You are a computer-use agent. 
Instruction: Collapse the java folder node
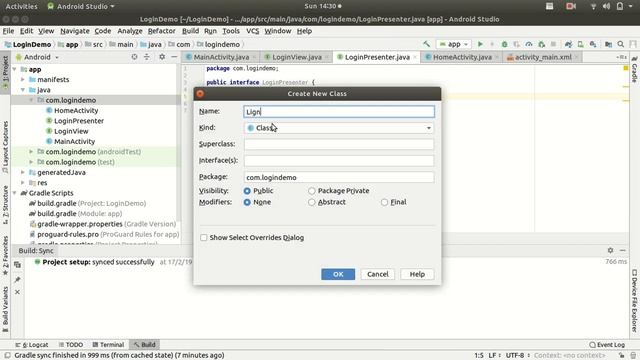[23, 90]
